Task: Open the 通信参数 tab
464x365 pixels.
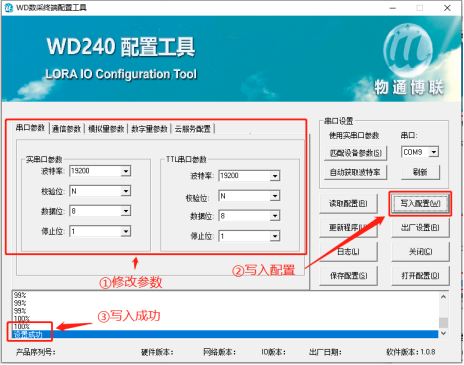Action: pyautogui.click(x=67, y=129)
